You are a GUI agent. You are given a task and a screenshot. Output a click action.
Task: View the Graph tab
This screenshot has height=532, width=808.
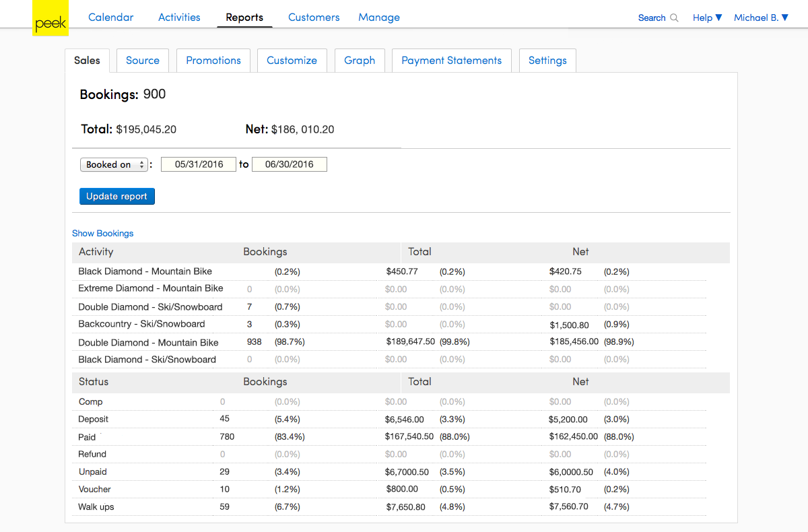tap(360, 60)
